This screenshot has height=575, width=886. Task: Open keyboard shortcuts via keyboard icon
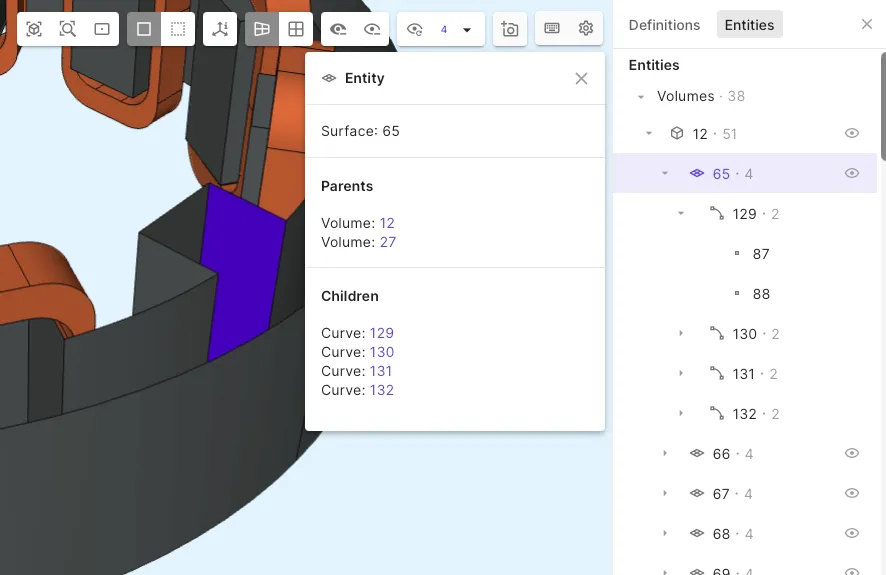[x=552, y=28]
